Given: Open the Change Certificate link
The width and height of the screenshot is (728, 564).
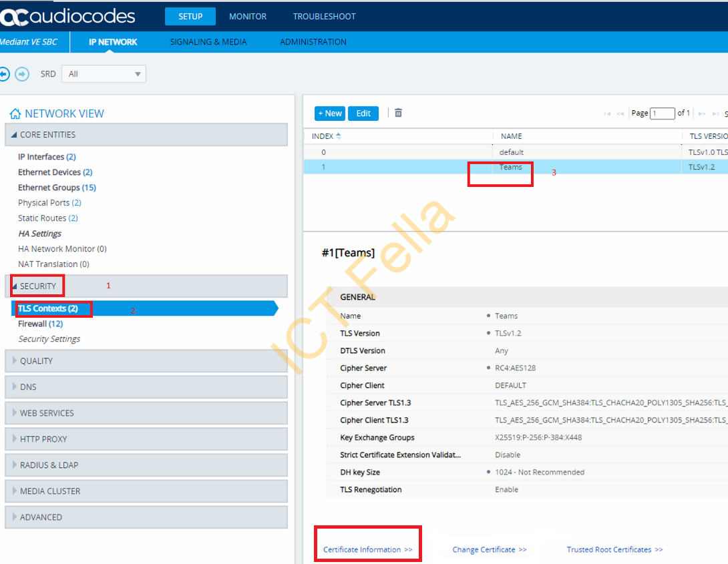Looking at the screenshot, I should coord(490,549).
